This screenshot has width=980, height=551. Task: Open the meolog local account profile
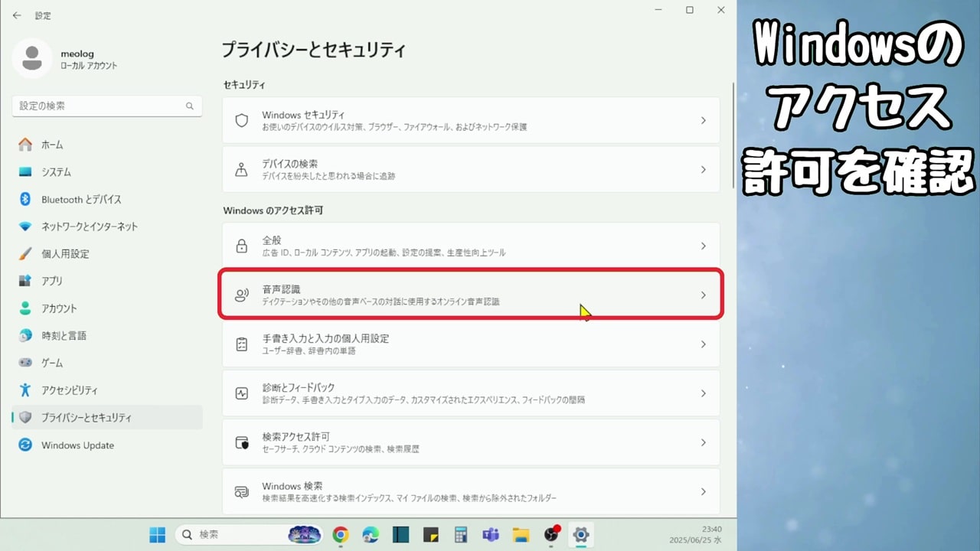point(65,60)
